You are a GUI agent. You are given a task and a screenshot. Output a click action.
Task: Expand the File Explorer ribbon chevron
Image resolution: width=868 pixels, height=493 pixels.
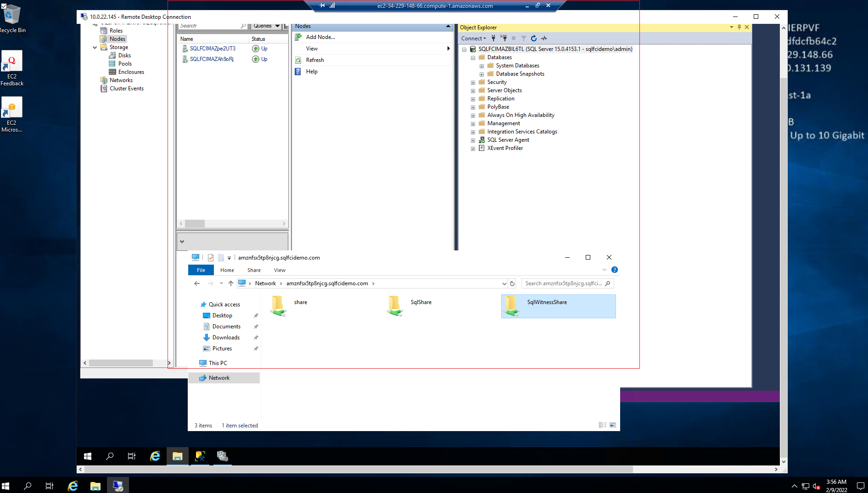(x=605, y=270)
